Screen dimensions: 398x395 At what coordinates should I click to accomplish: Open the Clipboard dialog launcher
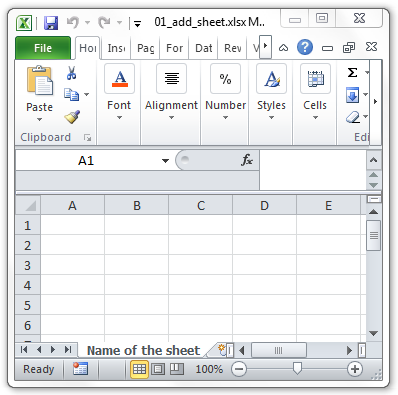[87, 137]
